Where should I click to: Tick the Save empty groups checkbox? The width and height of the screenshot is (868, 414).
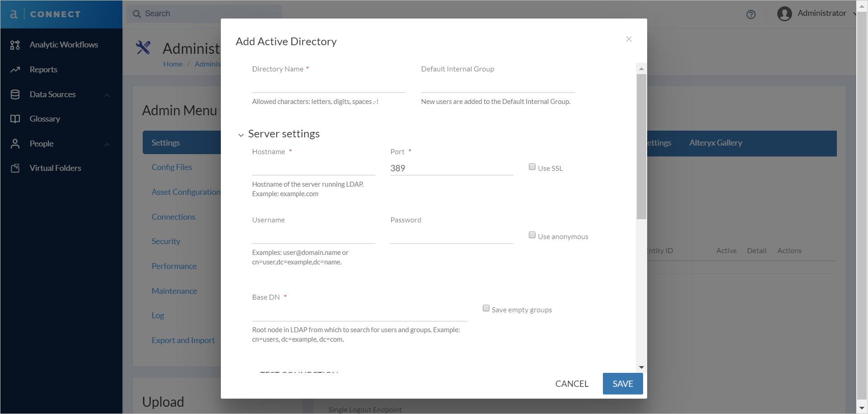[x=486, y=308]
